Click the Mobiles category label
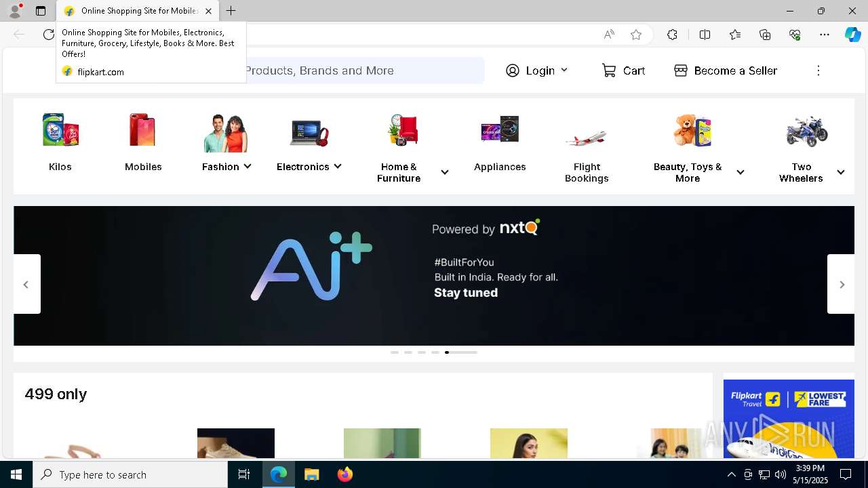The height and width of the screenshot is (488, 868). pyautogui.click(x=143, y=167)
